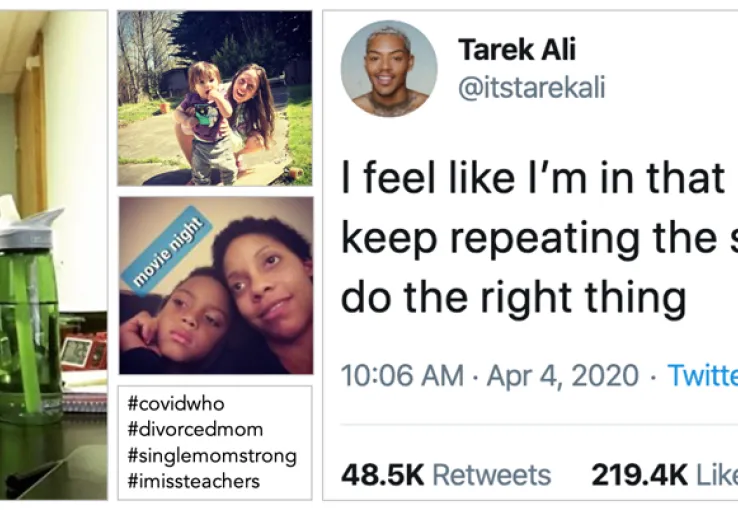The image size is (738, 510).
Task: Open the movie night selfie photo
Action: 215,285
